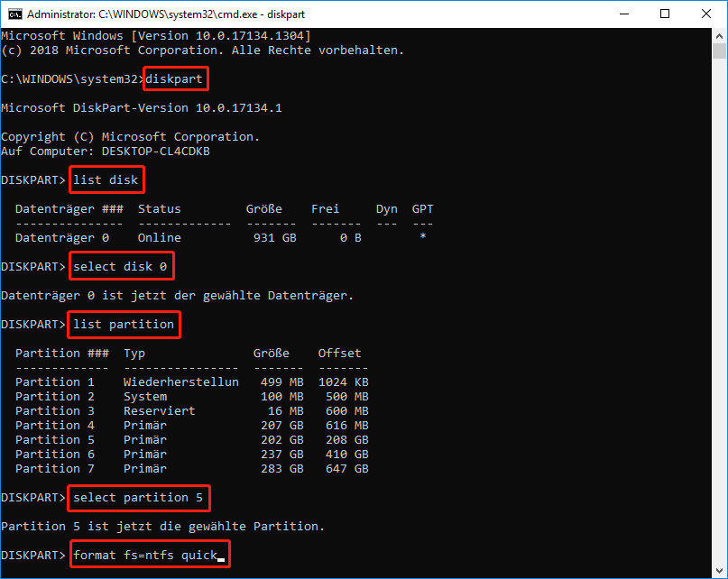728x579 pixels.
Task: Minimize the command prompt window
Action: [x=623, y=14]
